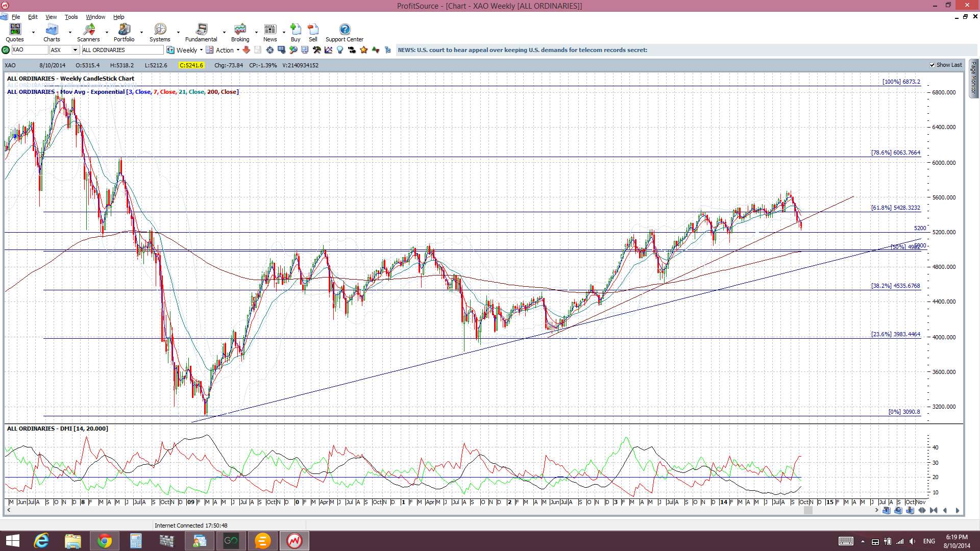Open the Window menu
Screen dimensions: 980x551
95,17
